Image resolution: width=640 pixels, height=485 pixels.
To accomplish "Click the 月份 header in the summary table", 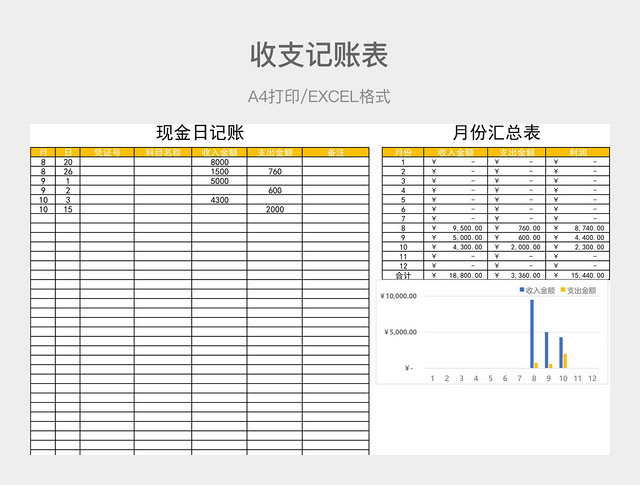I will coord(403,152).
